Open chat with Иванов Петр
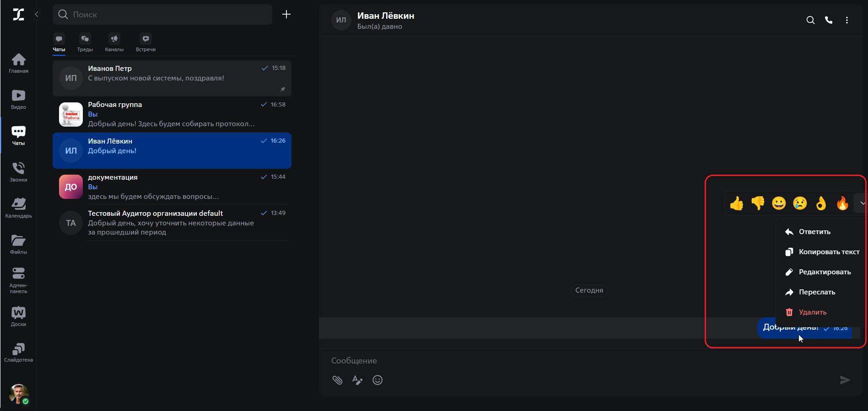868x411 pixels. pyautogui.click(x=172, y=78)
